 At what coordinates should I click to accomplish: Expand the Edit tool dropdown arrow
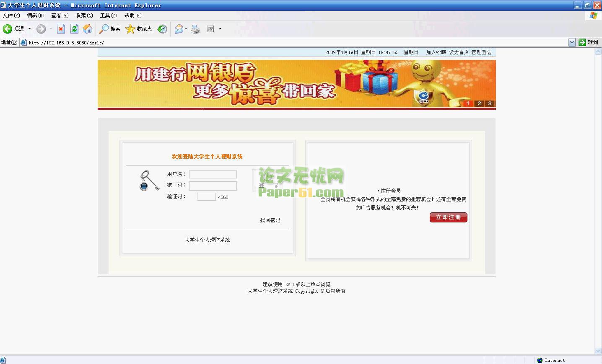click(x=220, y=29)
